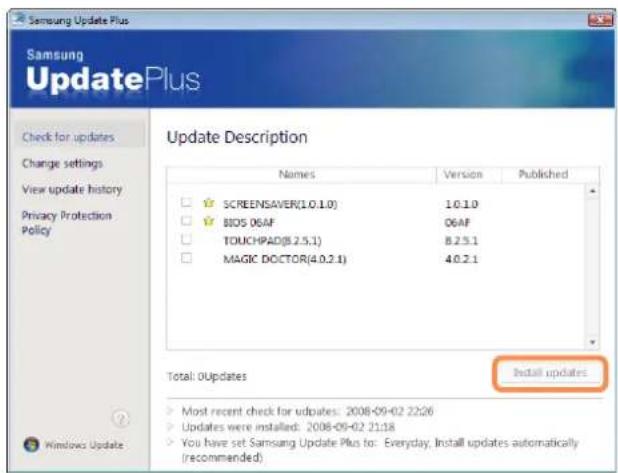This screenshot has width=618, height=473.
Task: Click the star icon beside BIOS 06AF
Action: pos(208,222)
